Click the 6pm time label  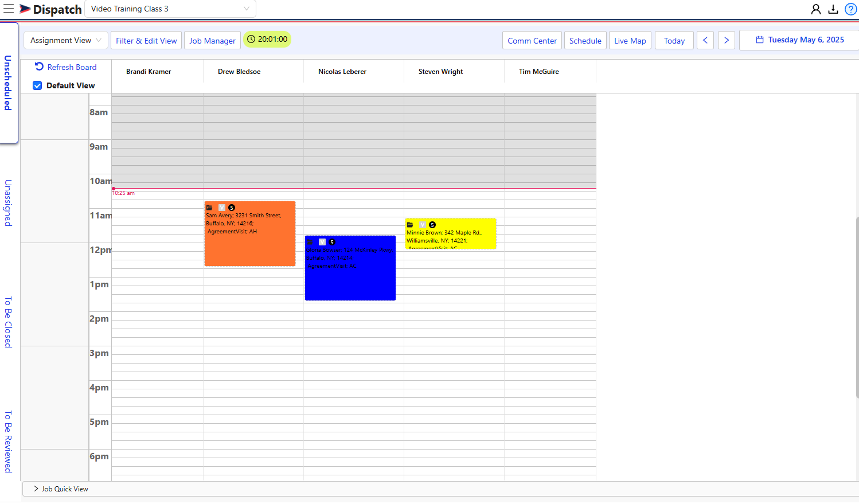point(99,456)
